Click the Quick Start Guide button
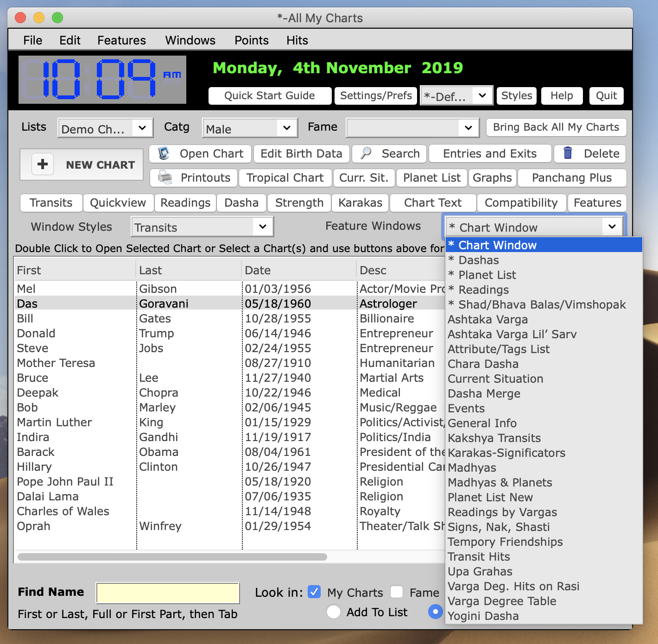The width and height of the screenshot is (658, 644). click(270, 96)
